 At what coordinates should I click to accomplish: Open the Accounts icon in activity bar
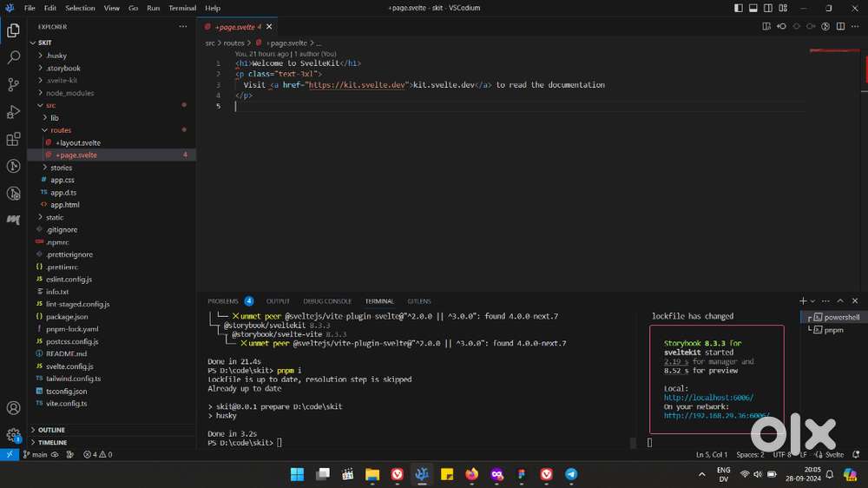pos(13,408)
